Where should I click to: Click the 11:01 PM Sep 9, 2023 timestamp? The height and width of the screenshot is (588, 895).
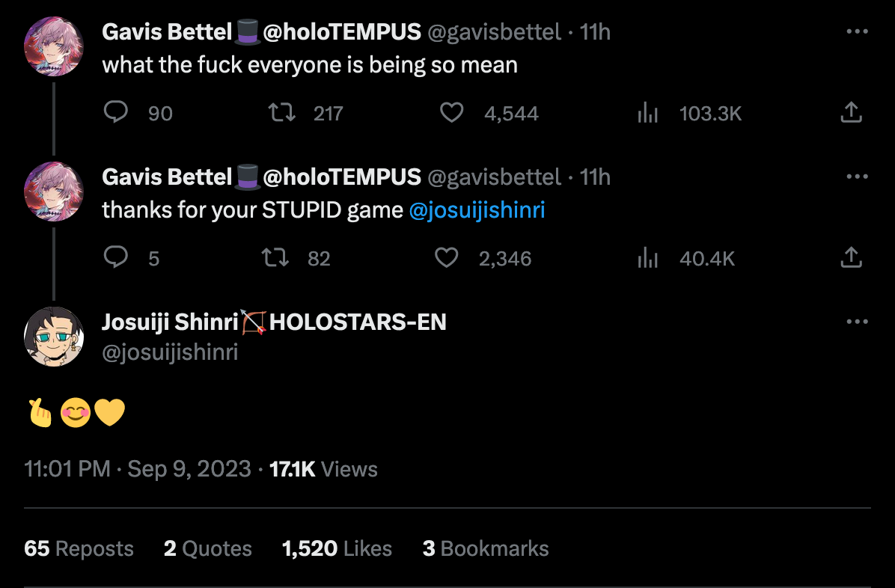(138, 469)
